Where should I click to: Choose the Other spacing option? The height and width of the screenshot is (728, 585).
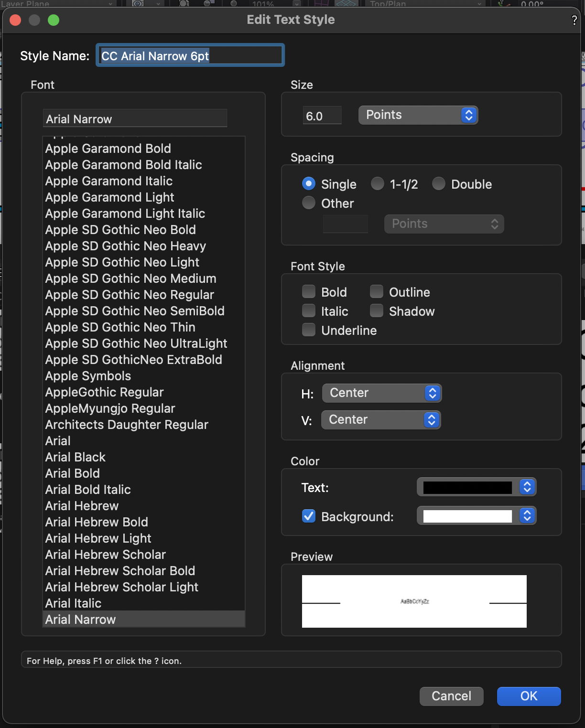308,203
